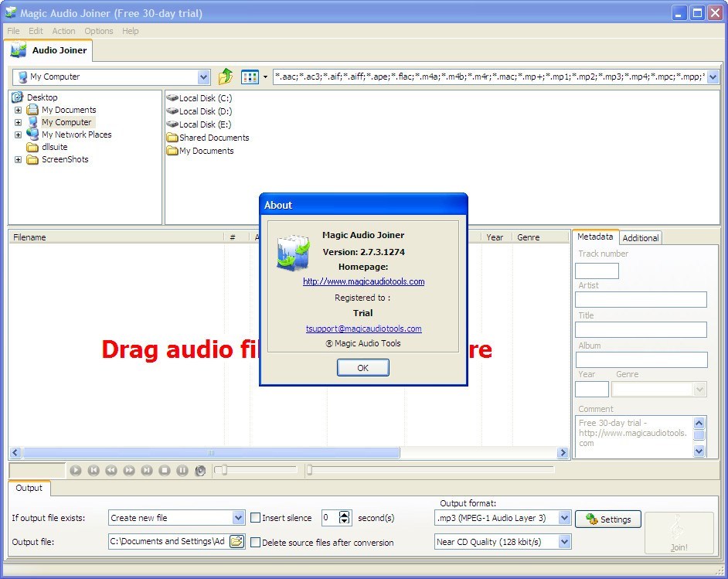Click the silence seconds spinner arrows
728x579 pixels.
pos(345,518)
